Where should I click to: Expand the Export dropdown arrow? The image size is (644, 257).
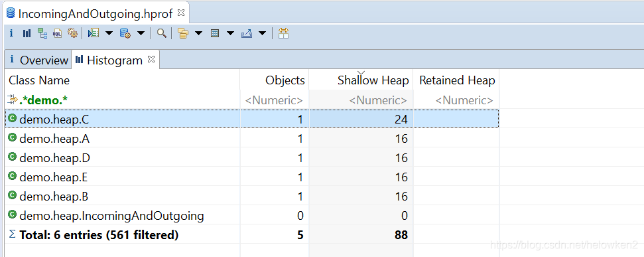[x=263, y=33]
